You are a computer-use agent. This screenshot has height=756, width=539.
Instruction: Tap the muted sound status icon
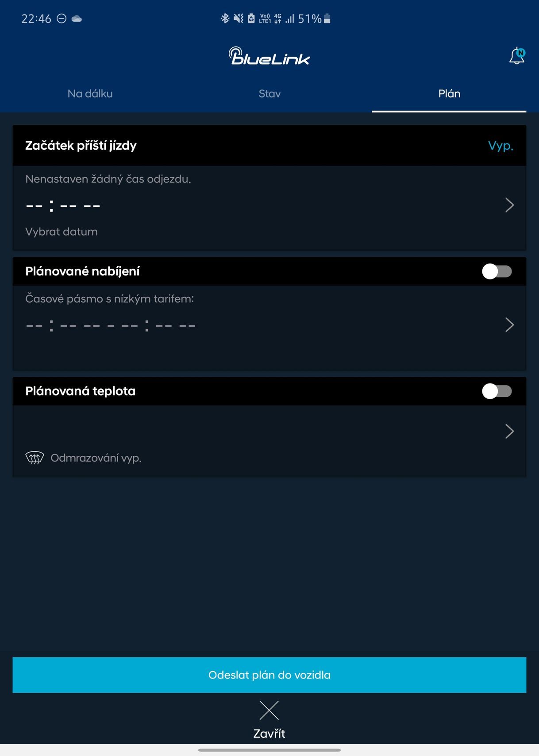(238, 19)
